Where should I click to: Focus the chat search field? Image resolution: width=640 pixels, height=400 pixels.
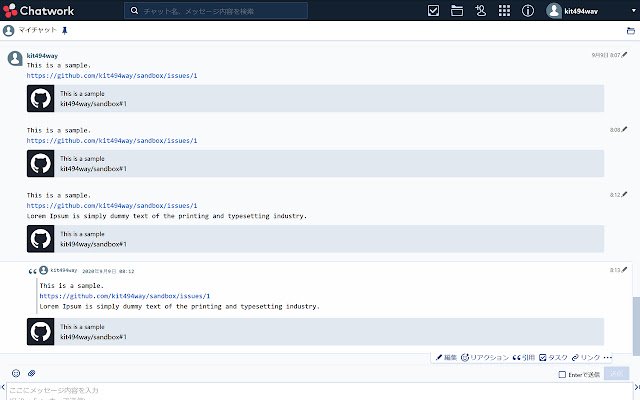[216, 11]
